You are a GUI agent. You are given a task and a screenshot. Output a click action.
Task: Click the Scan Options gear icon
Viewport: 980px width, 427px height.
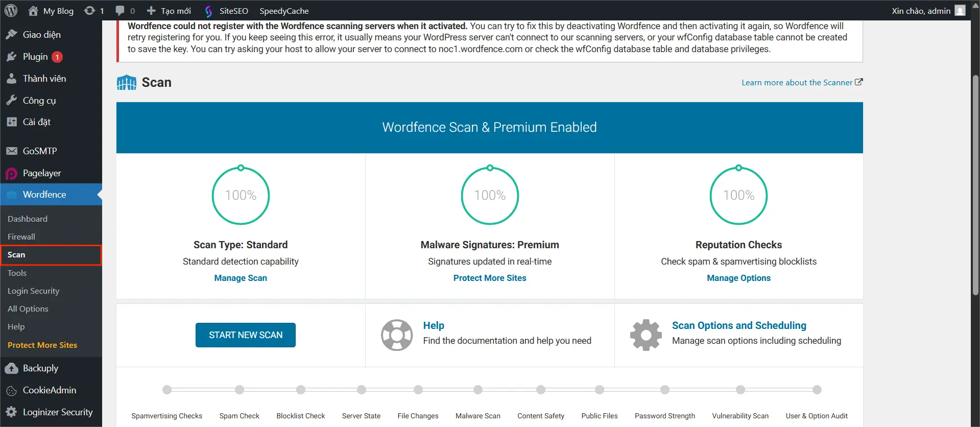coord(646,335)
